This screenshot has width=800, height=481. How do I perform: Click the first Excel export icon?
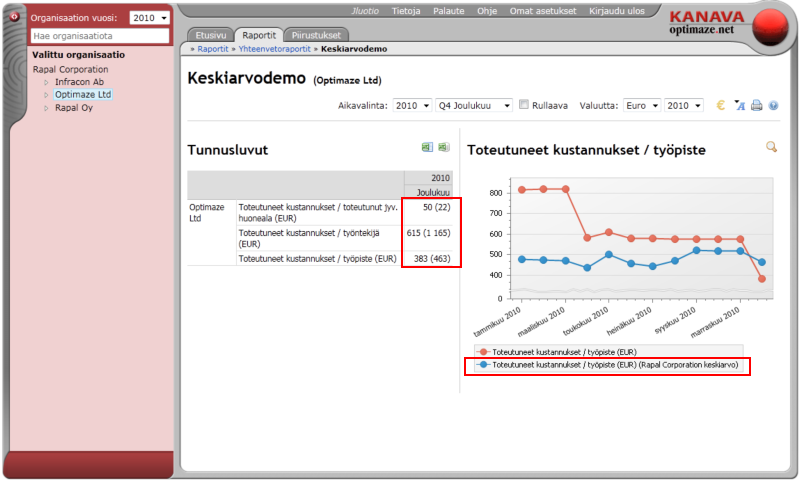[x=427, y=147]
